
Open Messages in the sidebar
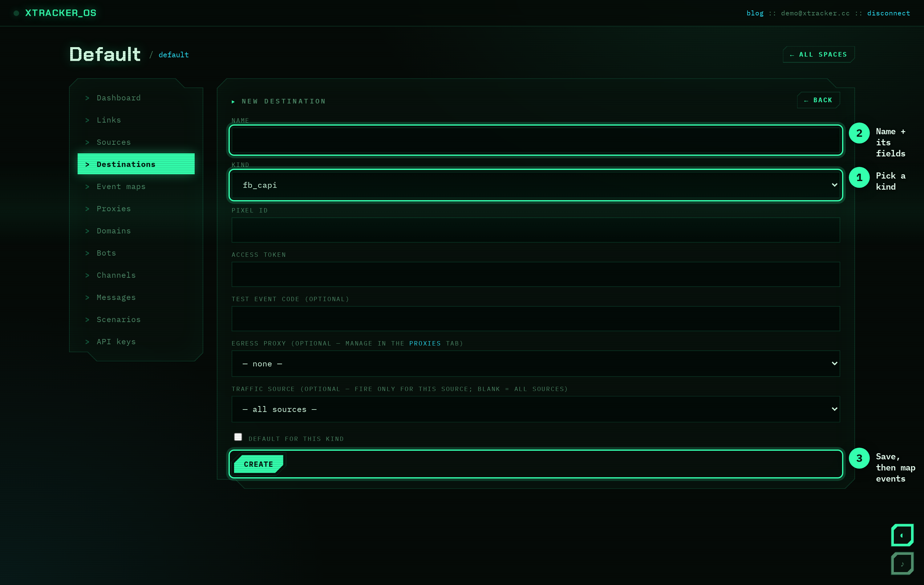coord(136,297)
